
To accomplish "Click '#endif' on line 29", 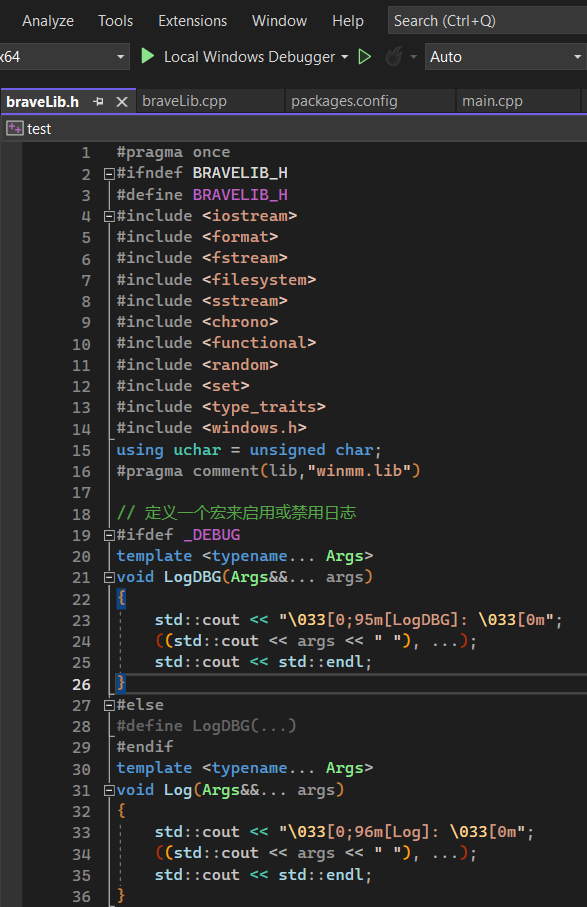I will tap(145, 747).
